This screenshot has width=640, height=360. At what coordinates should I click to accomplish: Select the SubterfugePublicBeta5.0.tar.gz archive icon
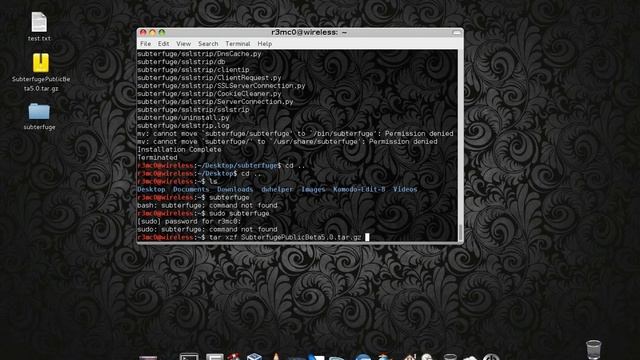pyautogui.click(x=41, y=63)
